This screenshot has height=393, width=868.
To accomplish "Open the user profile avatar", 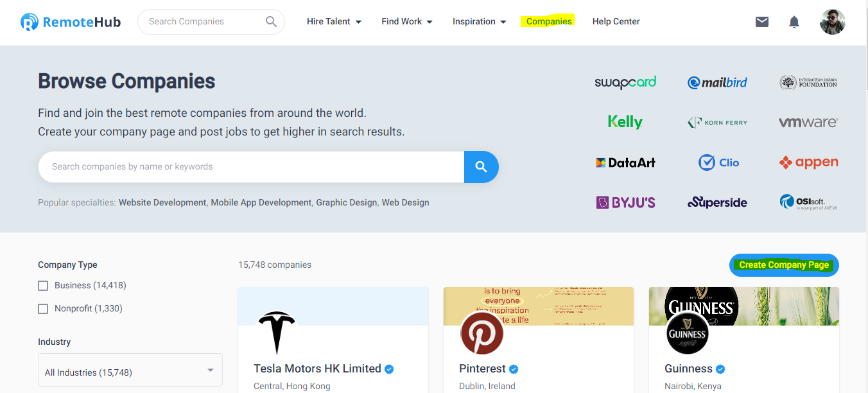I will 832,22.
